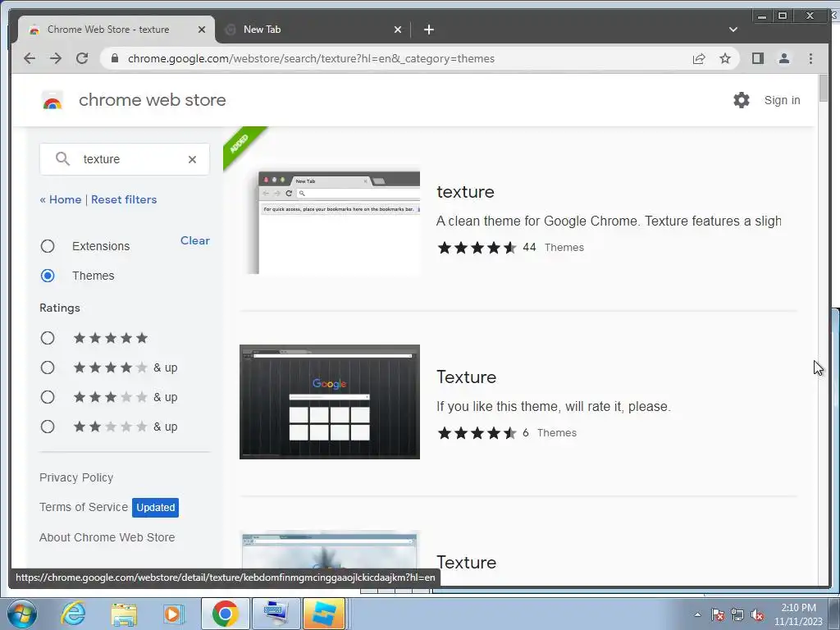Click the address bar URL
The image size is (840, 630).
pos(311,58)
